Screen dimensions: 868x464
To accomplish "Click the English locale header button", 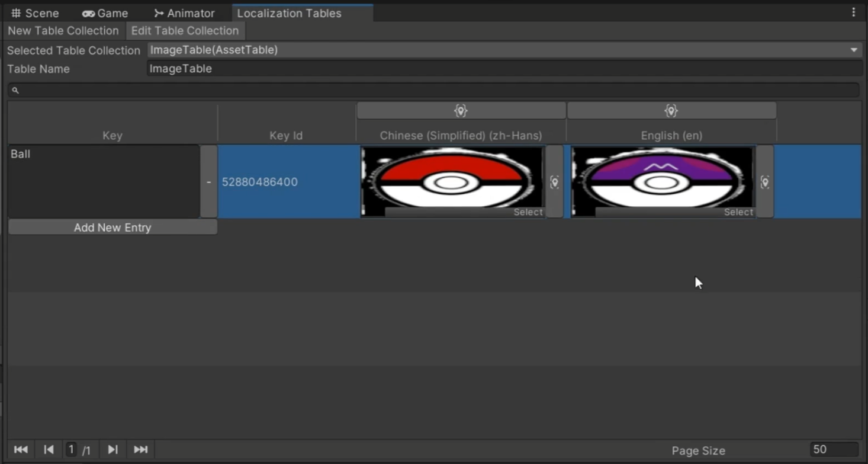I will click(671, 111).
